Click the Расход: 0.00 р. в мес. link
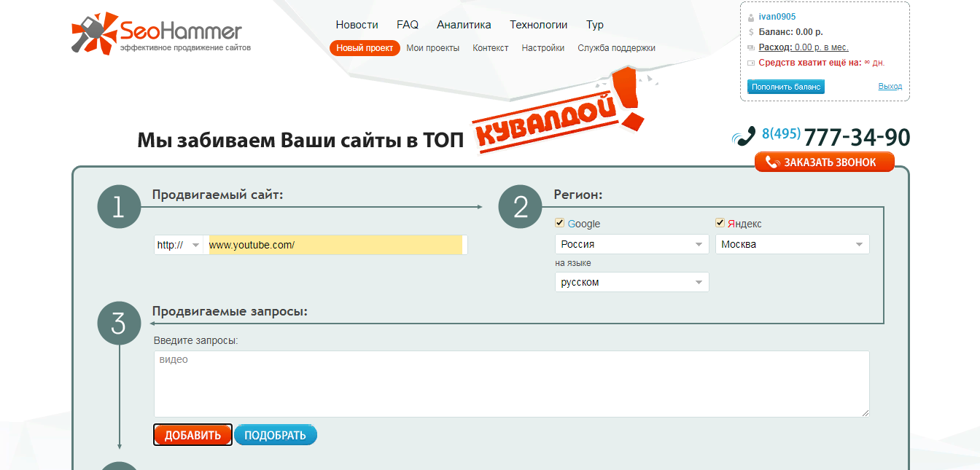Image resolution: width=980 pixels, height=470 pixels. 804,47
